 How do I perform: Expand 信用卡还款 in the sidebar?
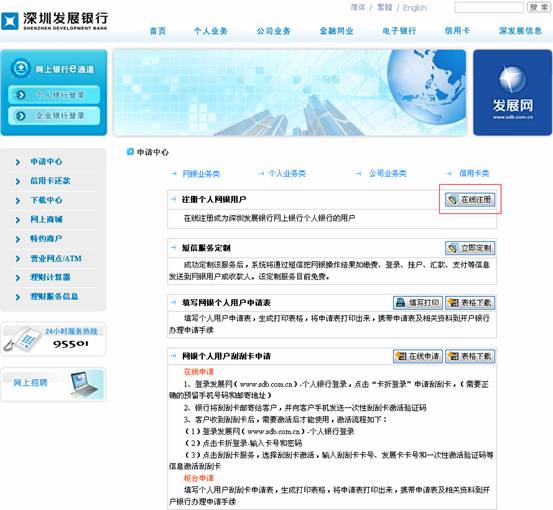50,181
